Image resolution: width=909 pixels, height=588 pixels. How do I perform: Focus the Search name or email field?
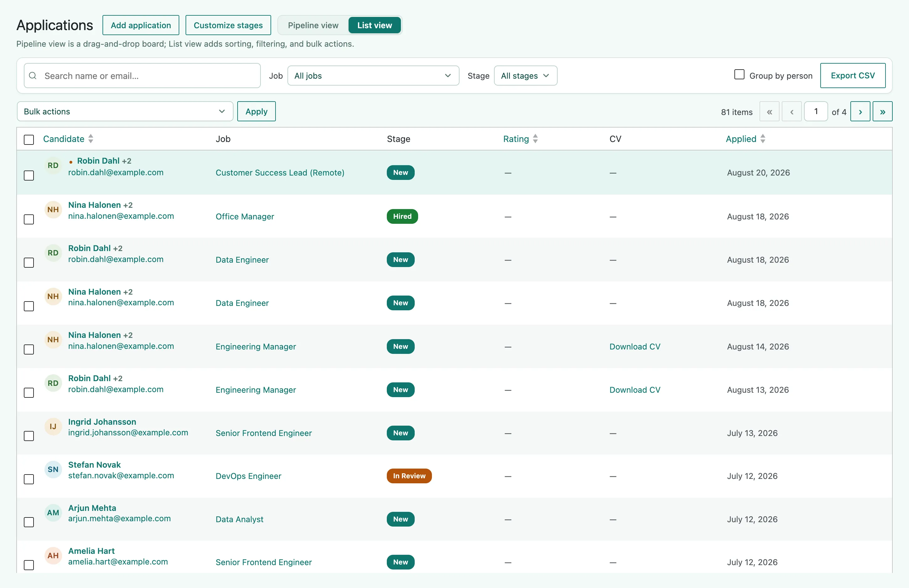(x=142, y=76)
